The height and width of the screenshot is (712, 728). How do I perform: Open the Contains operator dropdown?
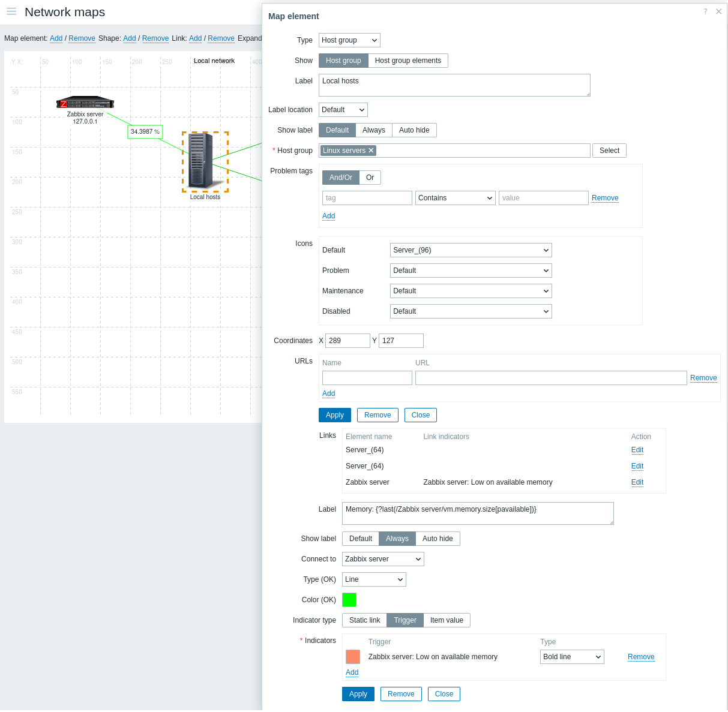click(456, 198)
